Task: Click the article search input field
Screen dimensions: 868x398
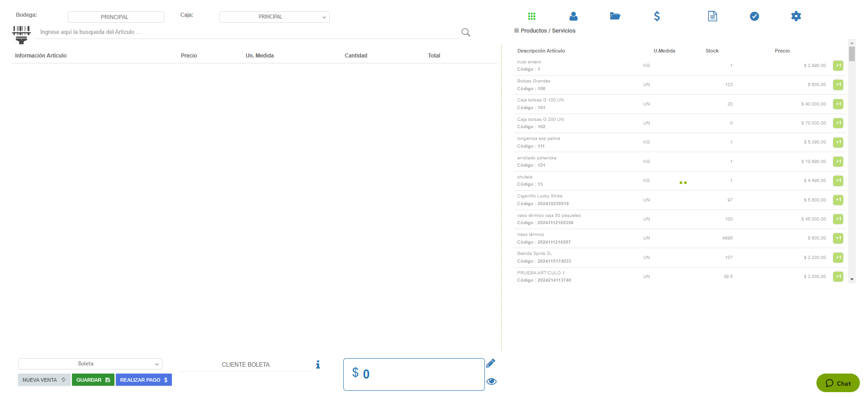Action: (x=247, y=32)
